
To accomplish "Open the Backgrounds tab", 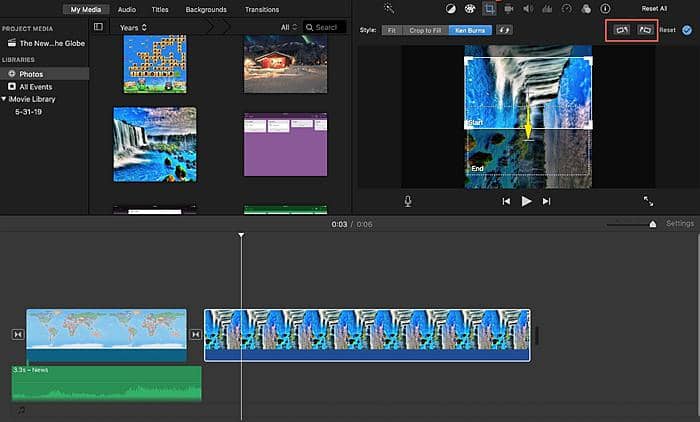I will click(x=206, y=9).
